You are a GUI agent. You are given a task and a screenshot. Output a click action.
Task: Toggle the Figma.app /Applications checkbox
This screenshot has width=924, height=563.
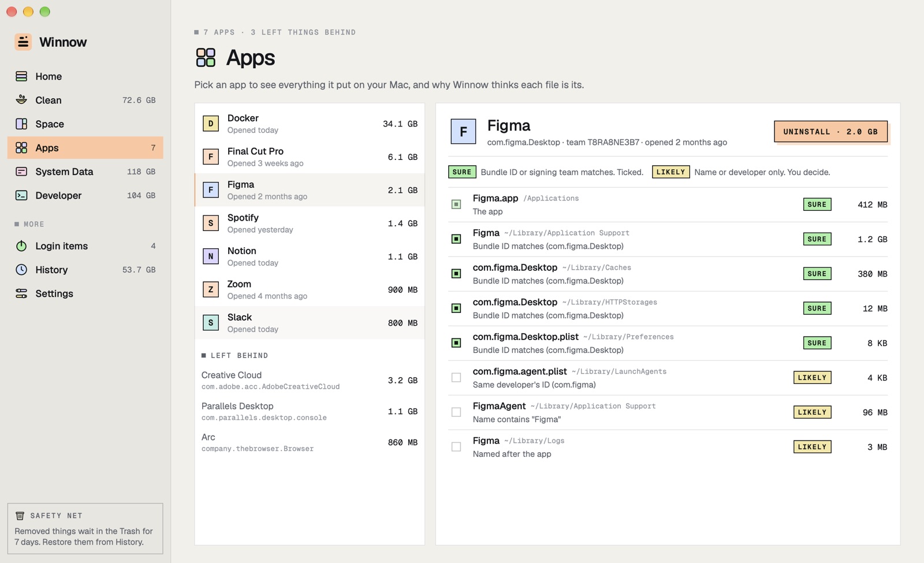tap(456, 204)
